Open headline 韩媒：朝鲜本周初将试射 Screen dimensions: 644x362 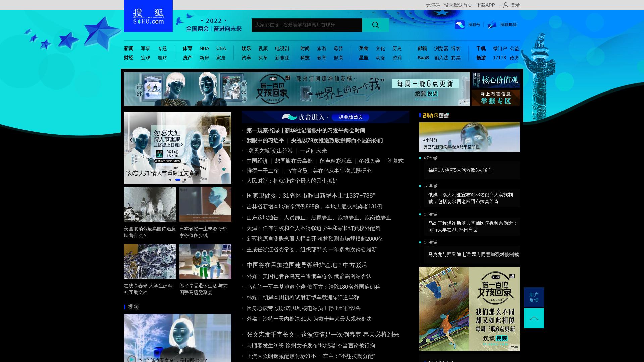[x=303, y=297]
